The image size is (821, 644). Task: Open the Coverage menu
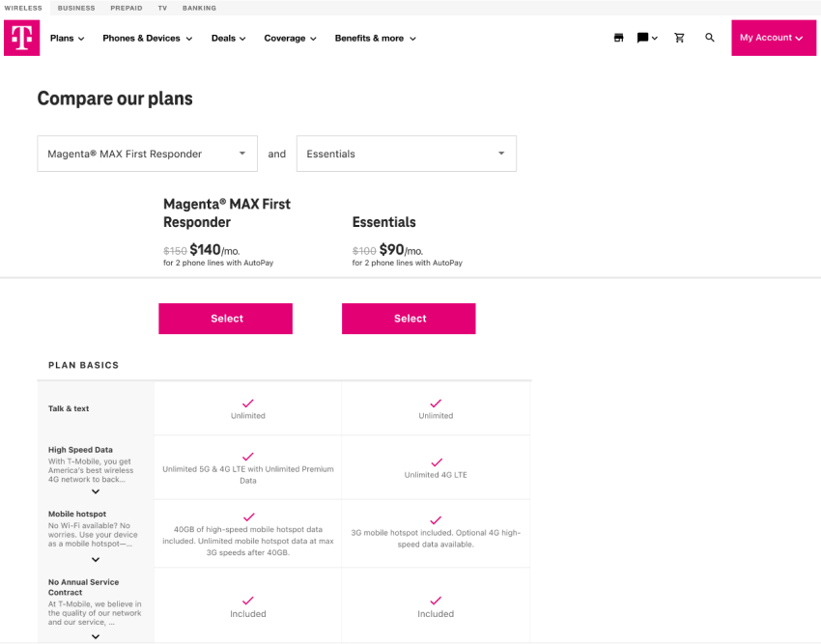(x=290, y=39)
